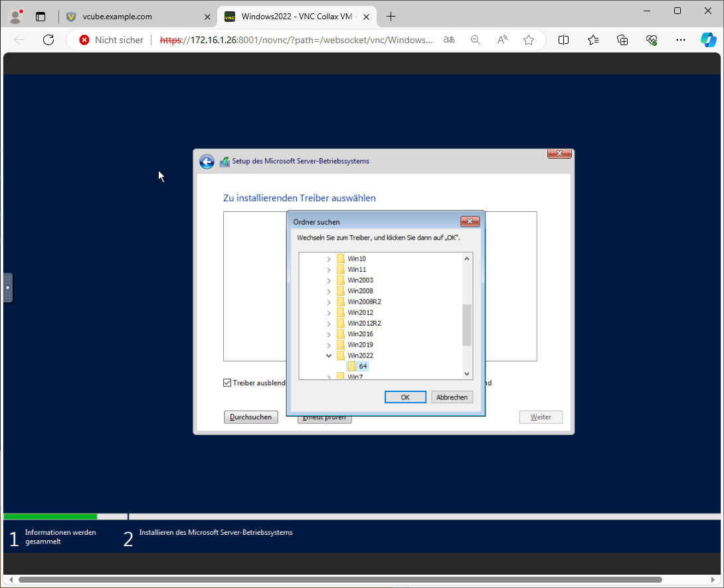Expand the Win2019 folder
This screenshot has width=724, height=588.
coord(329,345)
